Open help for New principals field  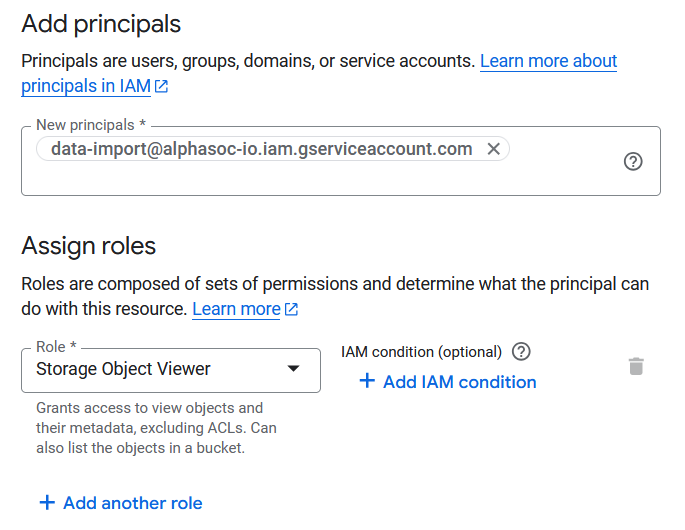pos(633,161)
